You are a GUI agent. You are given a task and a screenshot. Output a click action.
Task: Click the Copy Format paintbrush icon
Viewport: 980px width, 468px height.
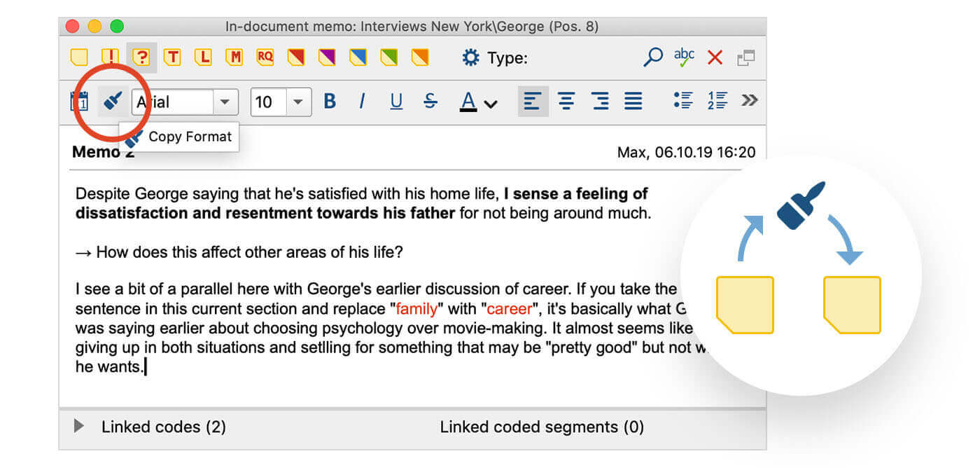(113, 102)
